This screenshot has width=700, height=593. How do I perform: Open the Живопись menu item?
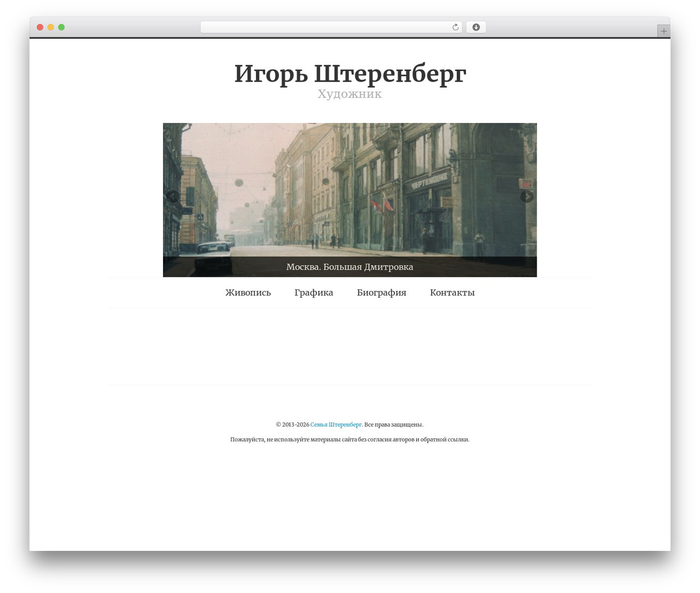[x=248, y=293]
